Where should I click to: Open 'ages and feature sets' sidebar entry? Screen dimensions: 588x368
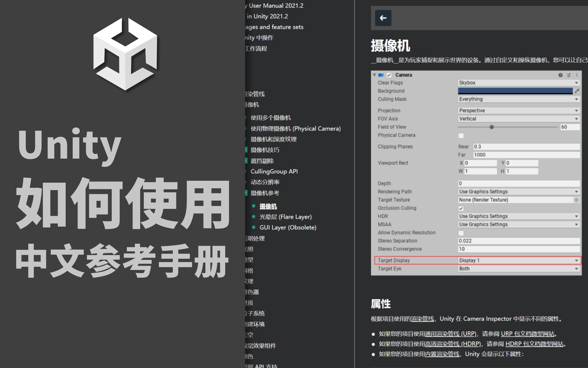pyautogui.click(x=274, y=27)
